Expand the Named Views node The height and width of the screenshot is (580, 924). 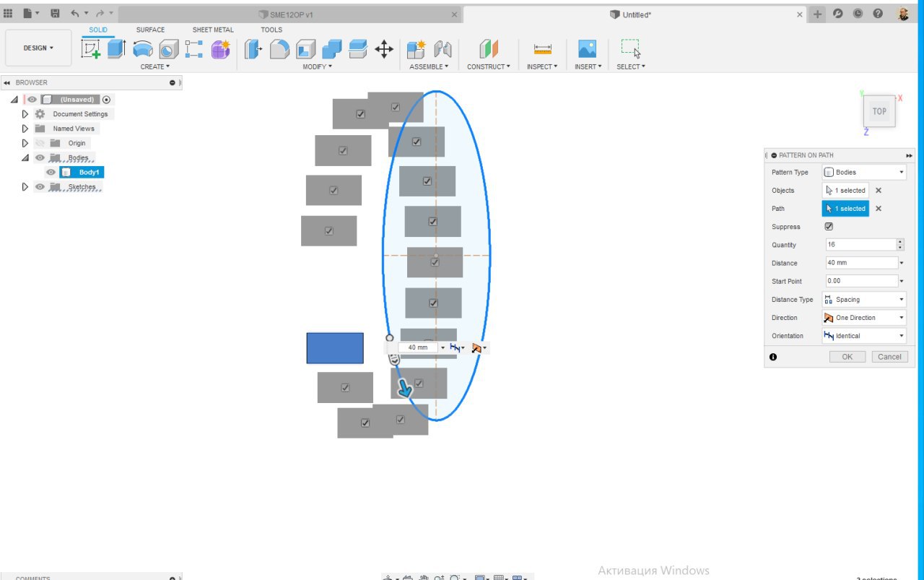(x=25, y=129)
